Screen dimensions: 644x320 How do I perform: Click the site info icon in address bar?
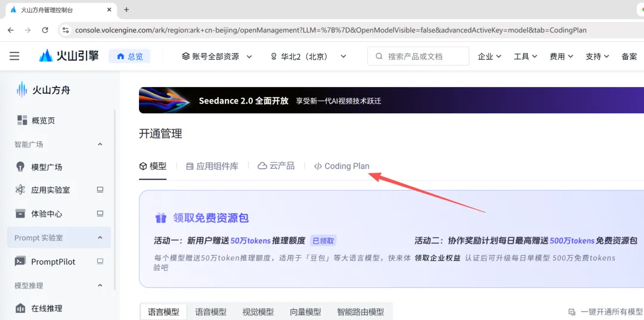coord(65,30)
